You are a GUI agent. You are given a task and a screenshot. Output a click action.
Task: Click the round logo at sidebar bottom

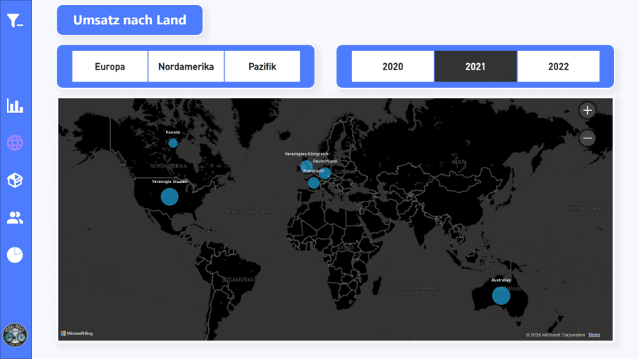coord(15,334)
